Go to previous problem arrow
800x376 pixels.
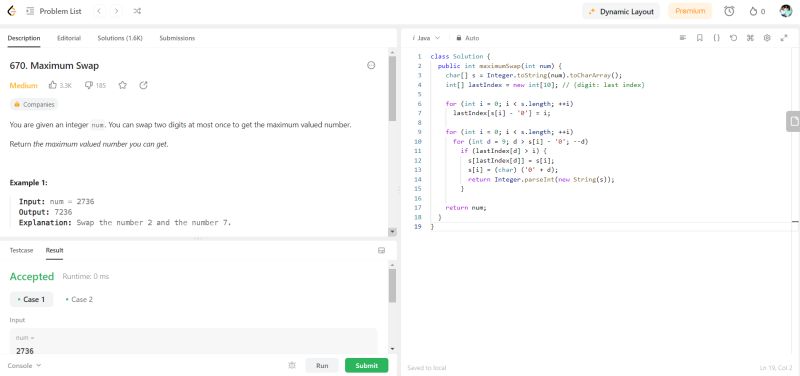click(99, 11)
